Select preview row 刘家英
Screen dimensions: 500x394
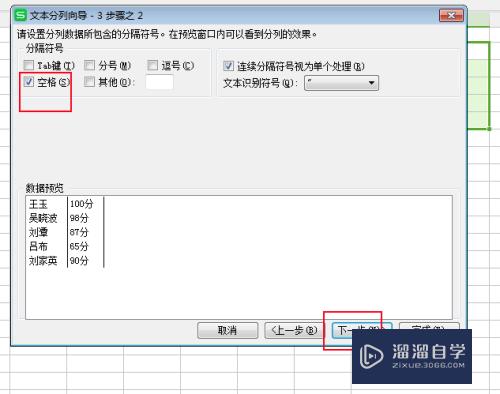click(43, 260)
